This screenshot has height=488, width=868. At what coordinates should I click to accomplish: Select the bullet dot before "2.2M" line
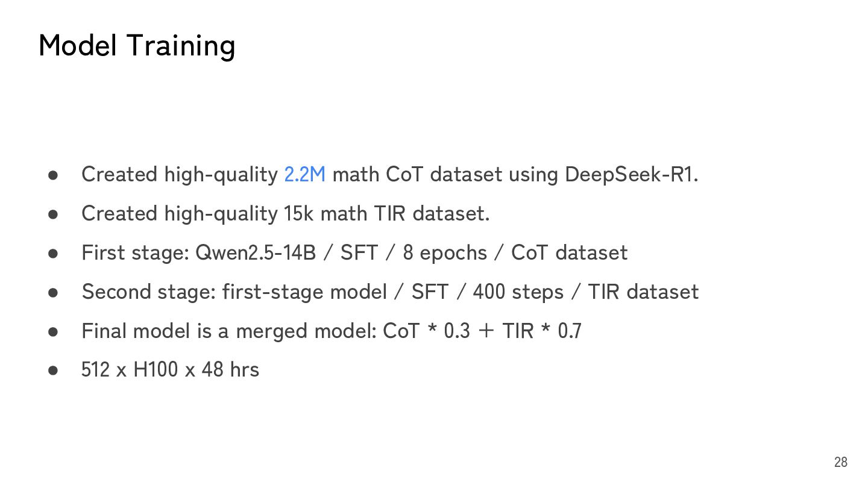tap(53, 175)
